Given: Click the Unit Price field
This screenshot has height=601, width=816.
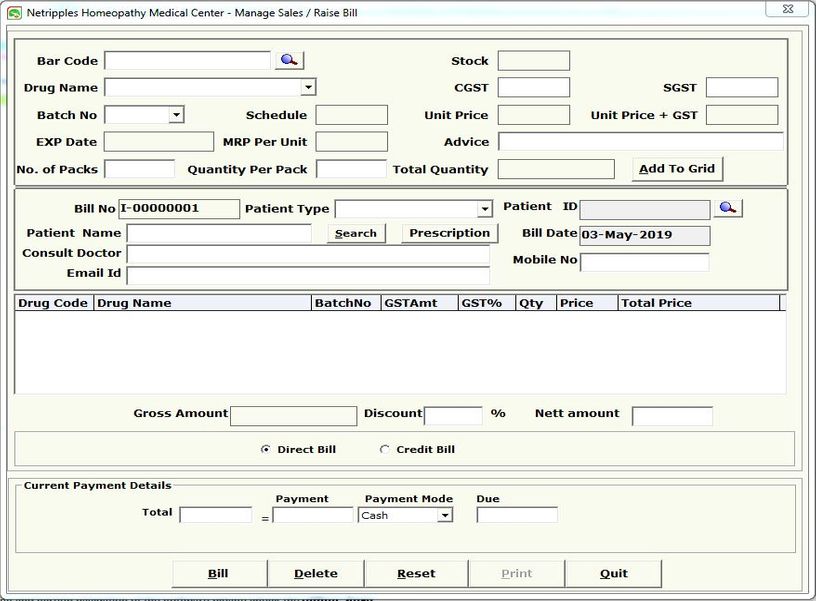Looking at the screenshot, I should point(533,114).
